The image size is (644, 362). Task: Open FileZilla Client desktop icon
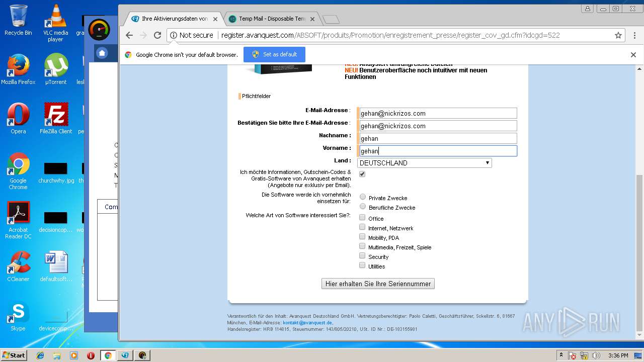click(56, 119)
